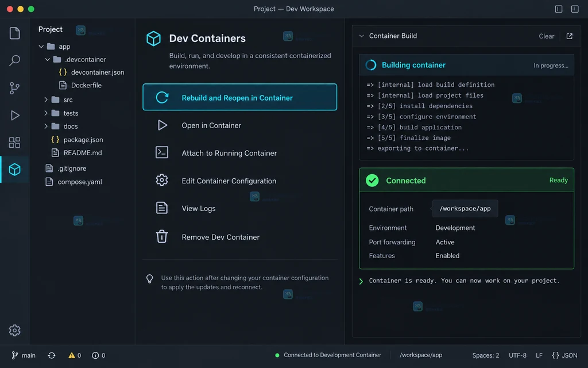588x368 pixels.
Task: Collapse the Container Build panel chevron
Action: click(362, 36)
